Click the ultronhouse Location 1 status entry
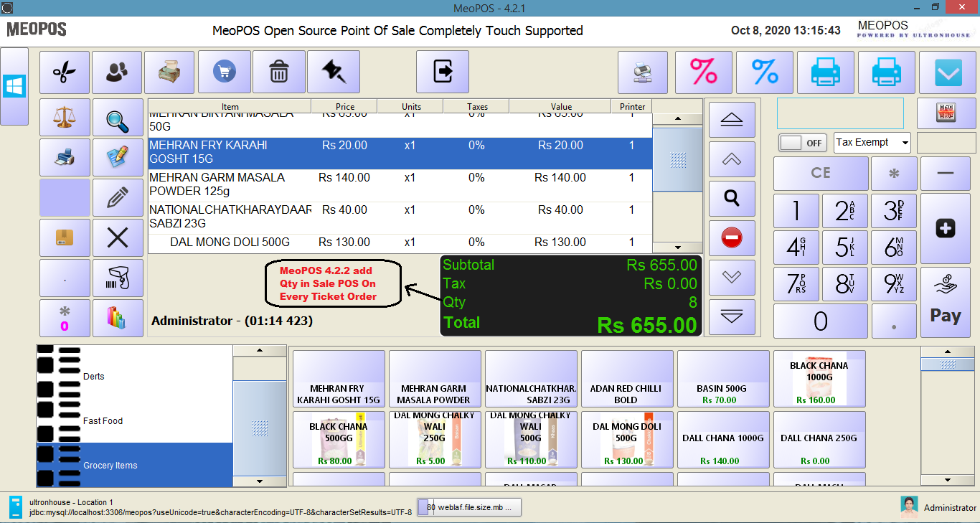Screen dimensions: 980x523 71,502
